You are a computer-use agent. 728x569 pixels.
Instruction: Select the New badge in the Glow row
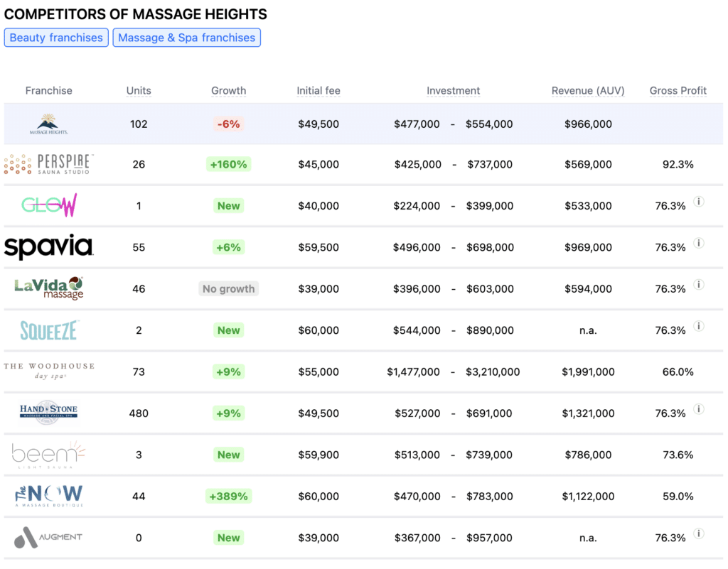pyautogui.click(x=228, y=205)
